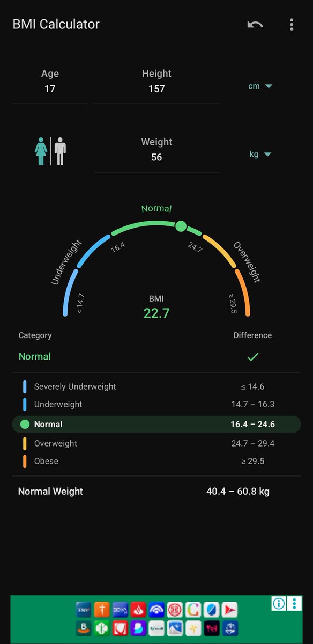
Task: Tap the orange Obese arc on gauge
Action: click(x=244, y=291)
